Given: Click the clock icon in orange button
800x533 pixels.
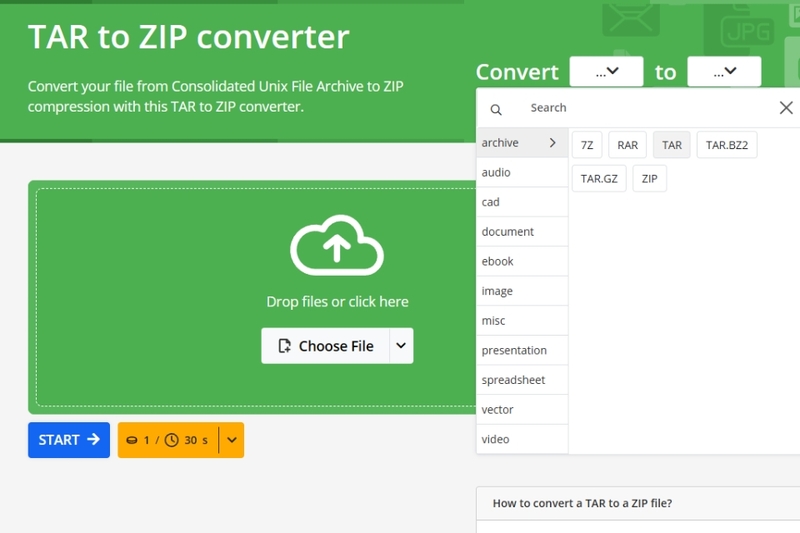Looking at the screenshot, I should [x=171, y=440].
